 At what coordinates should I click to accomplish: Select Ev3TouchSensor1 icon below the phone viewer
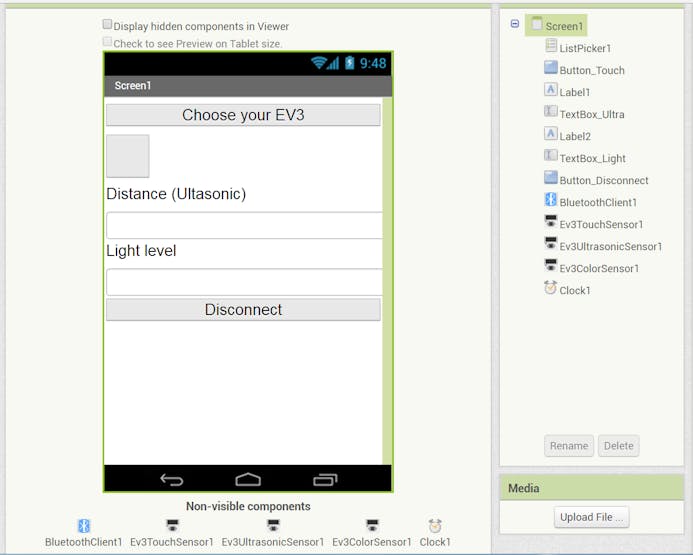tap(172, 525)
